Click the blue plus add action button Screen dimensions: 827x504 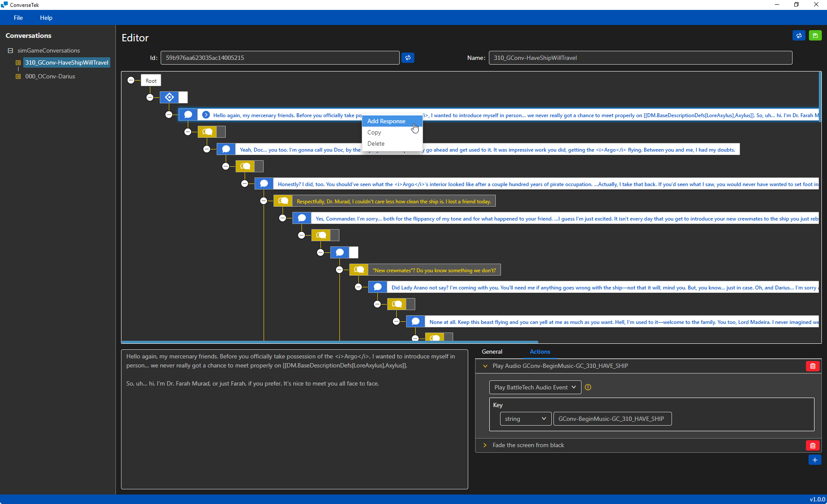coord(815,460)
